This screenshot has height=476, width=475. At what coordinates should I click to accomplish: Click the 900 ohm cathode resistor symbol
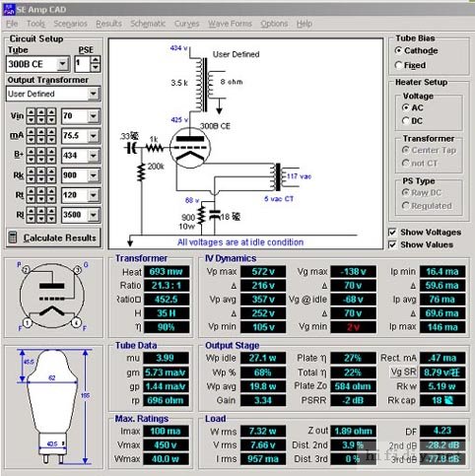pyautogui.click(x=201, y=216)
